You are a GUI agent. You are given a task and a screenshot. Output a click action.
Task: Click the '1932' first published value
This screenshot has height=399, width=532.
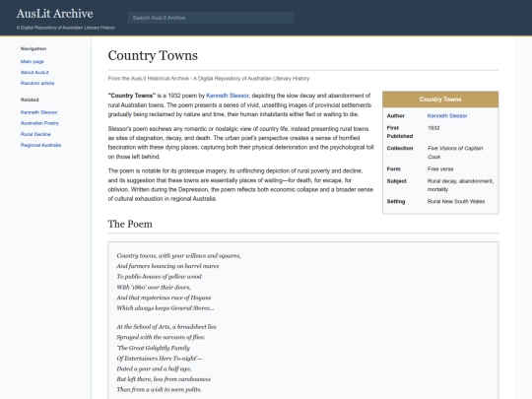coord(433,128)
